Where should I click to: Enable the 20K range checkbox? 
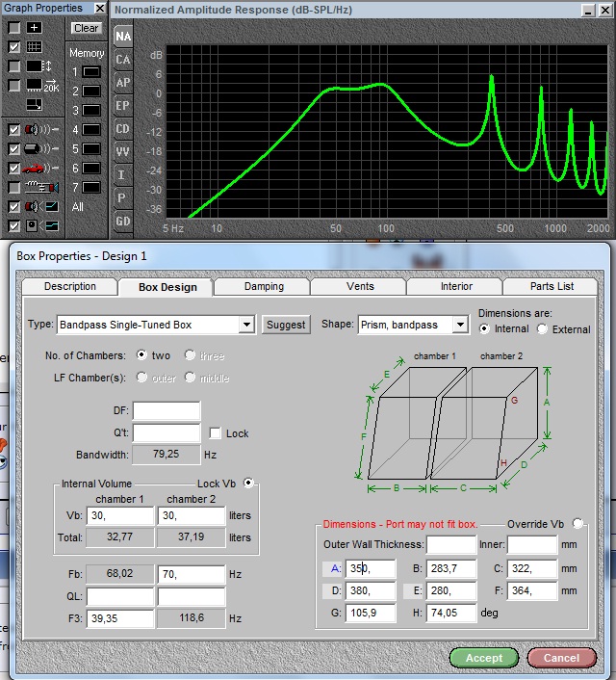(x=14, y=86)
